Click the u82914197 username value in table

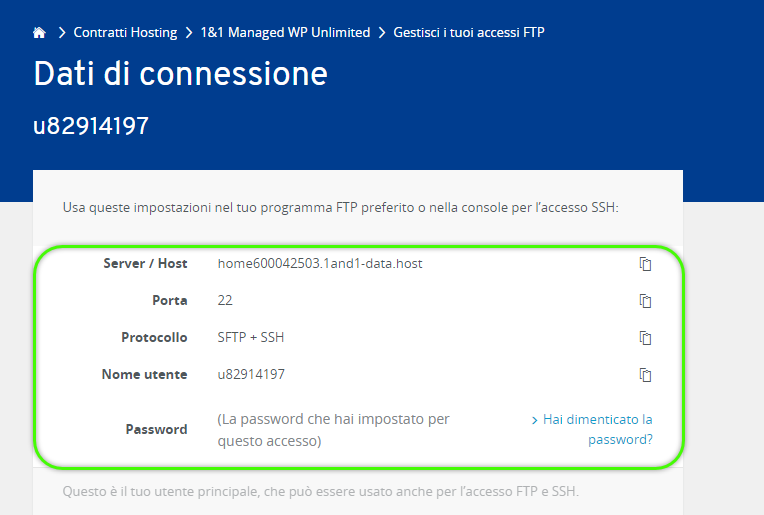tap(251, 374)
